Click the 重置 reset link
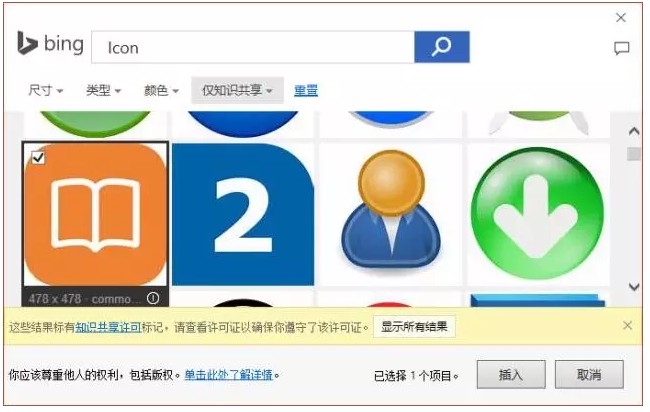 coord(306,90)
